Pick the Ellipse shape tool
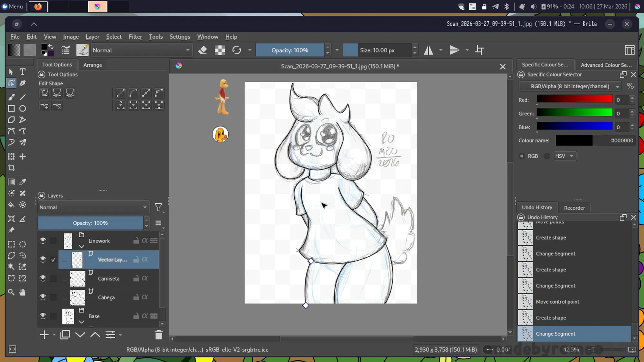This screenshot has width=644, height=362. (x=23, y=109)
